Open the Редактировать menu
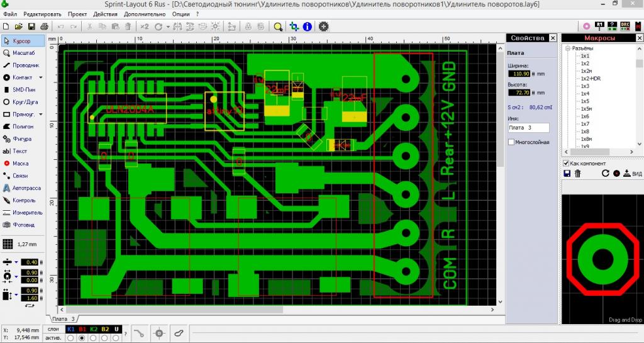Viewport: 644px width, 343px height. 42,14
